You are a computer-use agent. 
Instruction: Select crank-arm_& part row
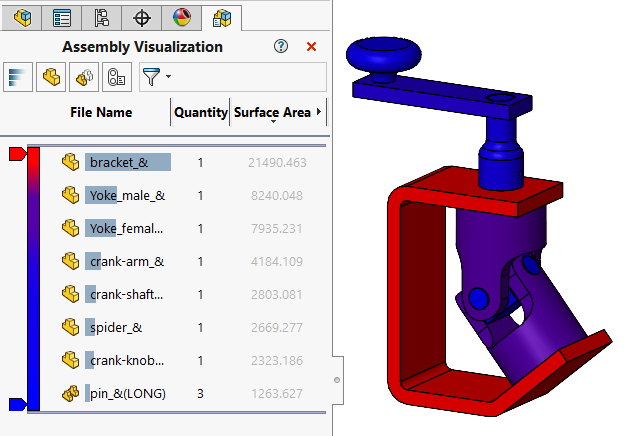186,262
